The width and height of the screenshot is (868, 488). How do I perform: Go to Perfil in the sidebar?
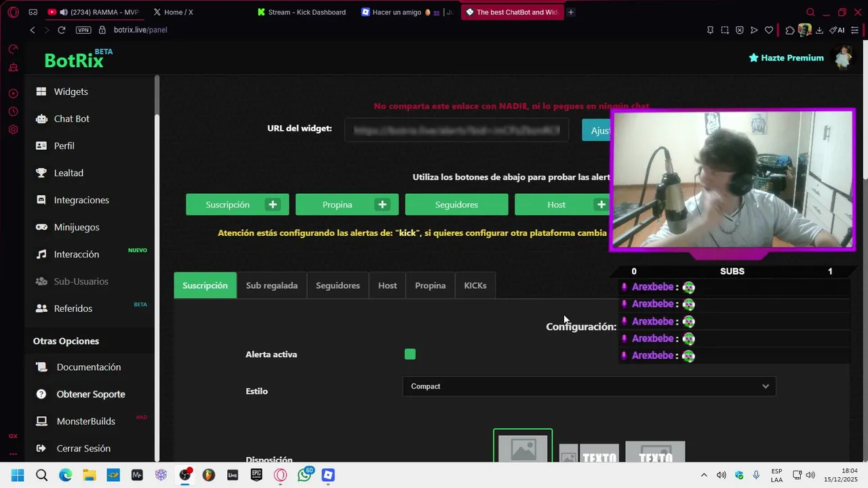(x=64, y=146)
